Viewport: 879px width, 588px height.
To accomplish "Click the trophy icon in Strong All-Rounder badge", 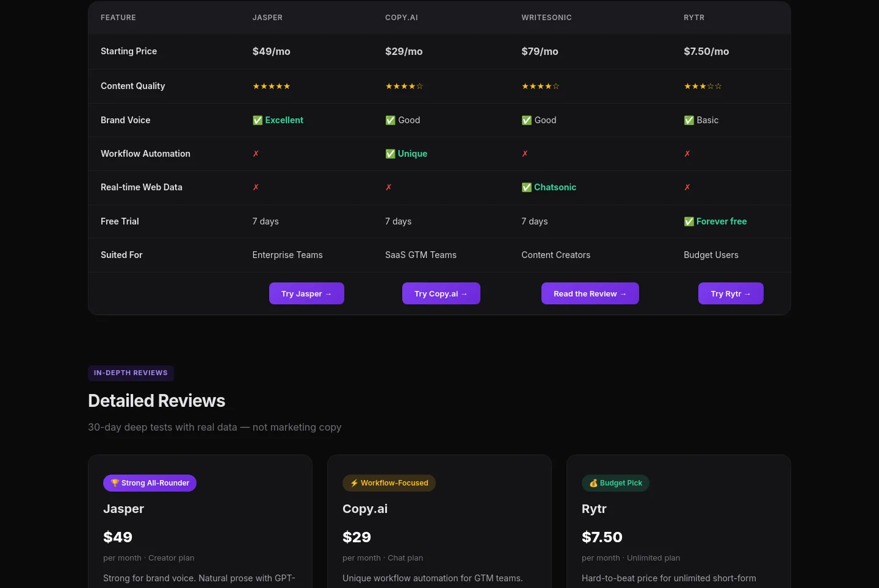I will [x=115, y=483].
